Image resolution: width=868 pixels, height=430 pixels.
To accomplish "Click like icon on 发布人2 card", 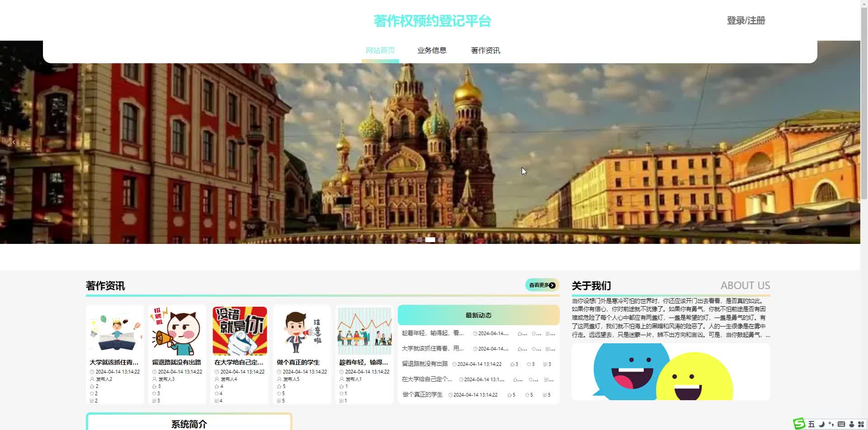I will [x=92, y=387].
